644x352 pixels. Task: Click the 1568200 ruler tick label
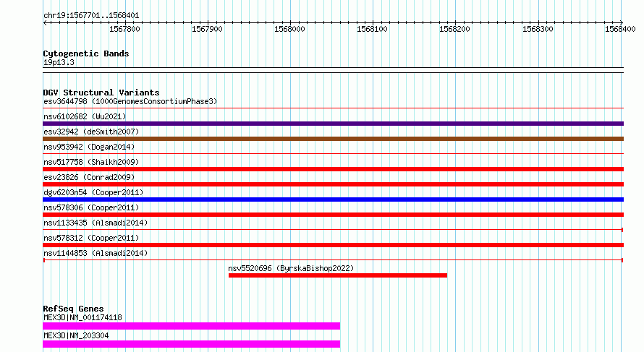pos(454,29)
